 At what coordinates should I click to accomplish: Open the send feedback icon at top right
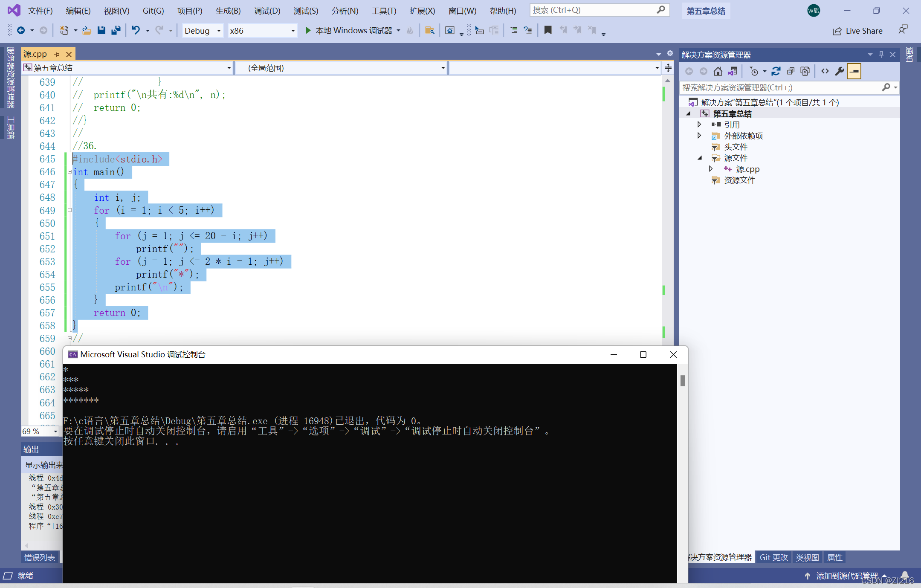(903, 30)
